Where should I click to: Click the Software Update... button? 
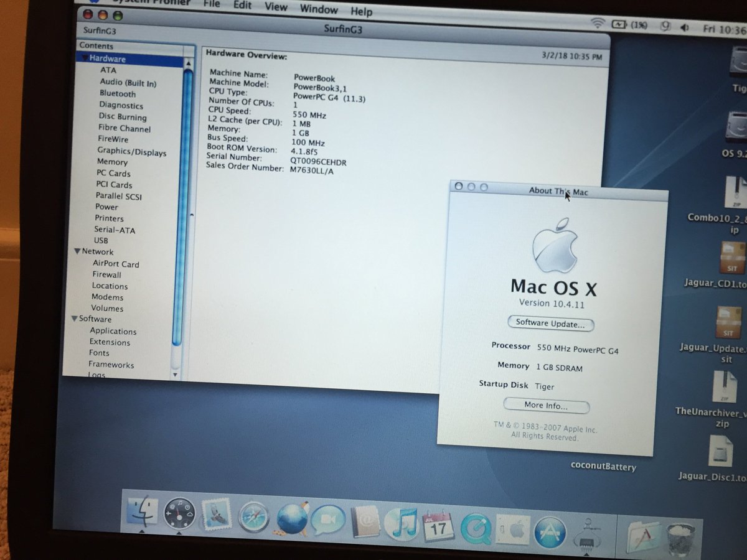[550, 324]
